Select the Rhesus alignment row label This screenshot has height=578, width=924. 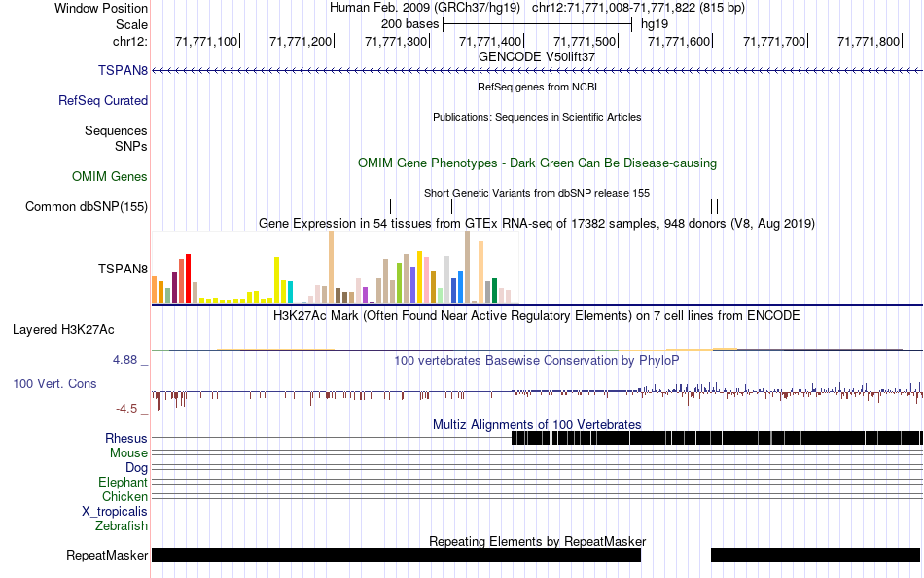[x=126, y=438]
